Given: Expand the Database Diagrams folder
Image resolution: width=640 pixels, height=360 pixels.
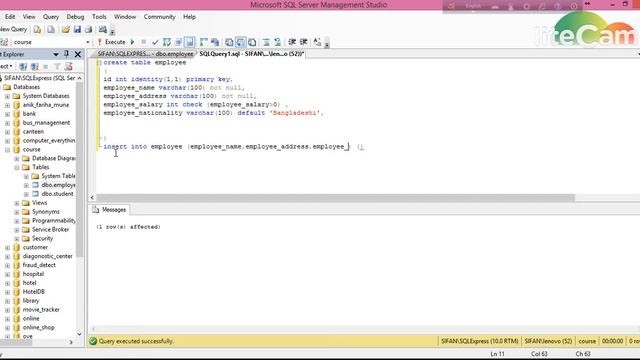Looking at the screenshot, I should (x=17, y=158).
